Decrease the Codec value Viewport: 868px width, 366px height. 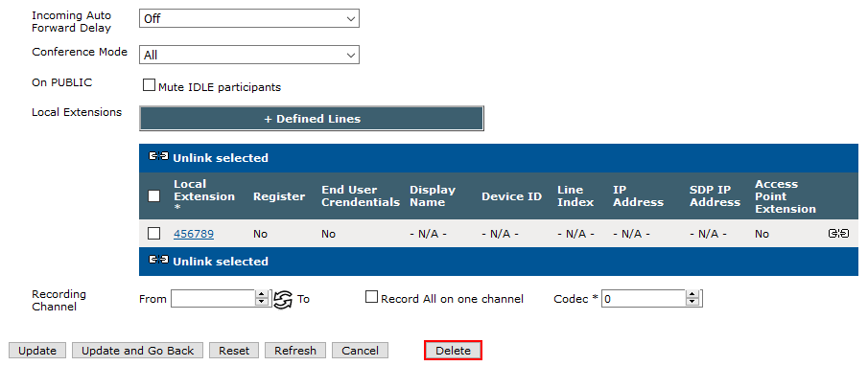click(x=692, y=303)
